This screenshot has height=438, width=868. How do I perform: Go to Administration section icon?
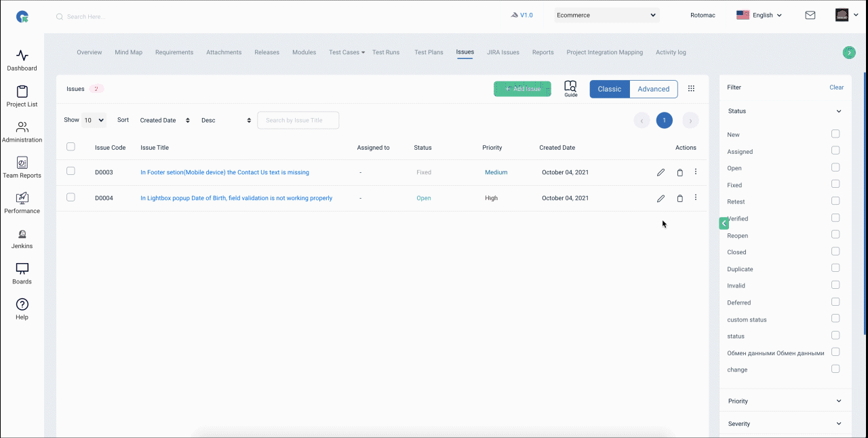22,127
